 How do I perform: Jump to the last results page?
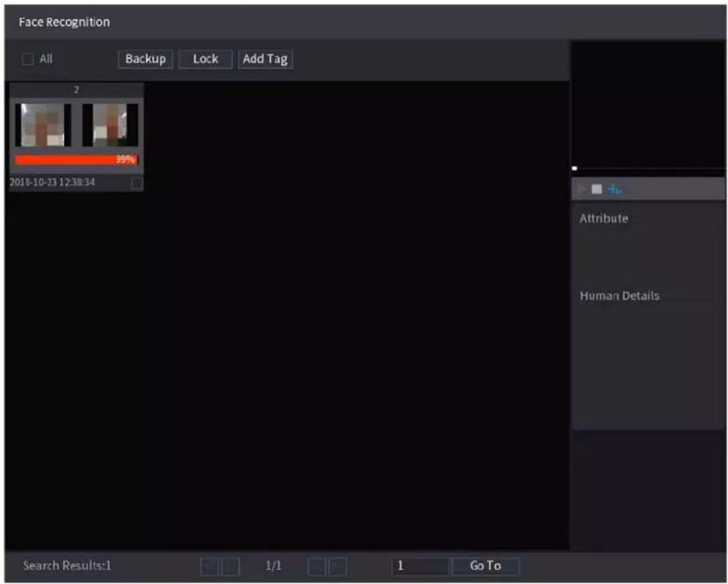(x=338, y=567)
